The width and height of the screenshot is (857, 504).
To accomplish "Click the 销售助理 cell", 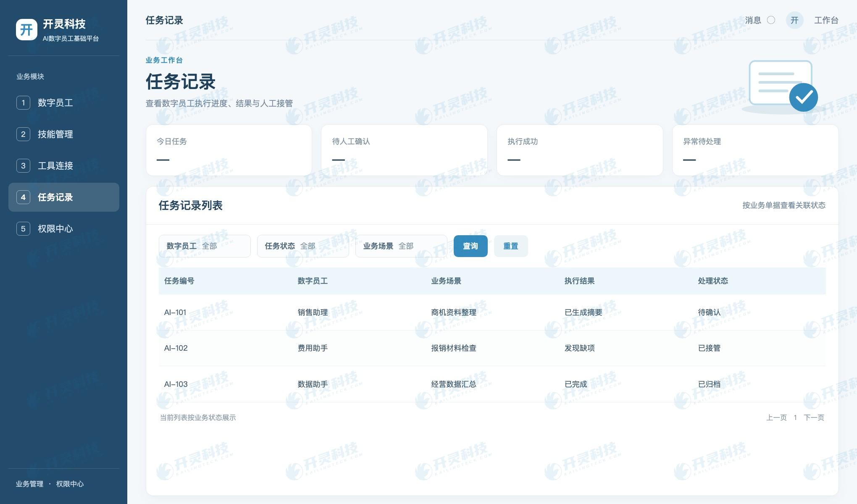I will tap(313, 312).
